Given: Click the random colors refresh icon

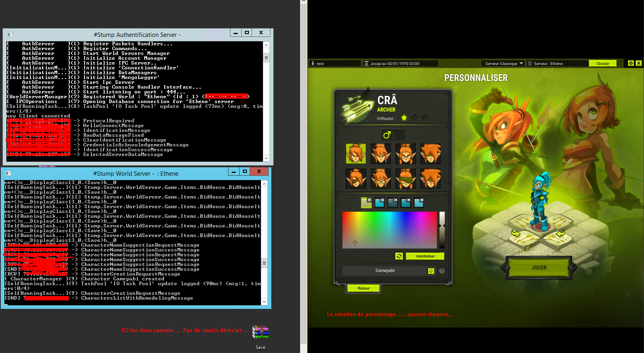Looking at the screenshot, I should 399,256.
